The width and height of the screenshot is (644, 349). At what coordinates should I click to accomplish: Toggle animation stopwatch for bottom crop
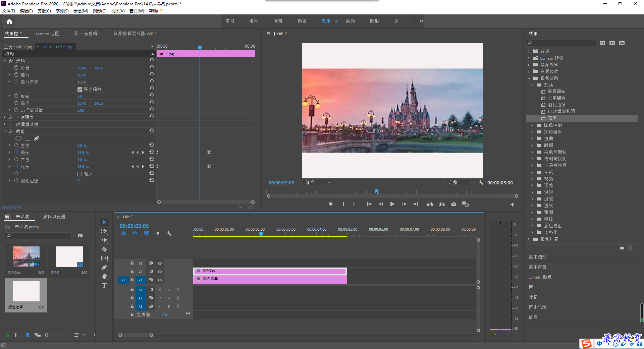(x=16, y=166)
